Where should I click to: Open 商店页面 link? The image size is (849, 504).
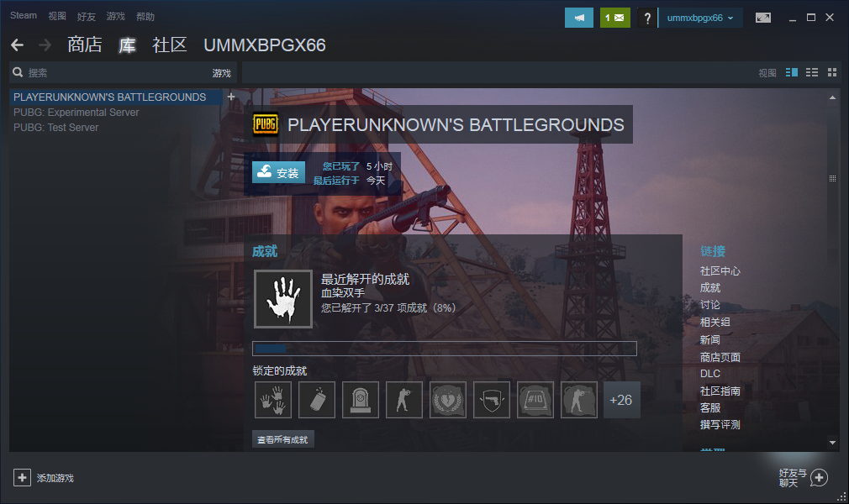720,357
